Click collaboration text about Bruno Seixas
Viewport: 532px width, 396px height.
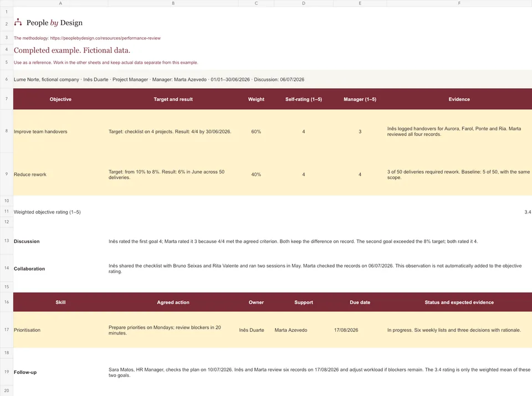click(315, 268)
